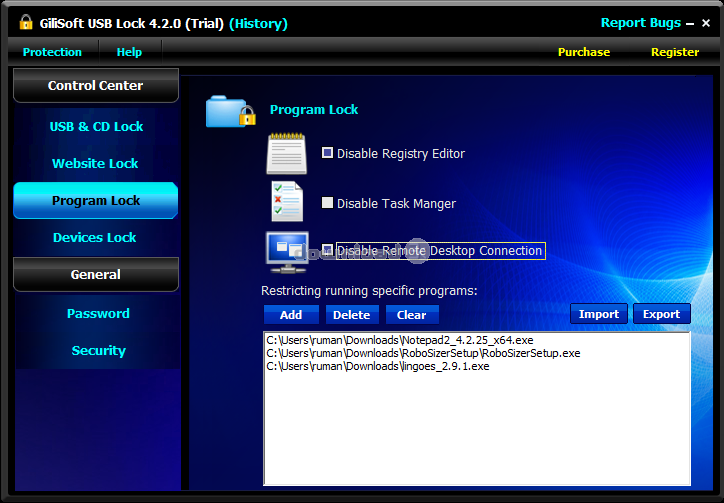Viewport: 724px width, 503px height.
Task: Click the Task Manager checklist icon
Action: [287, 201]
